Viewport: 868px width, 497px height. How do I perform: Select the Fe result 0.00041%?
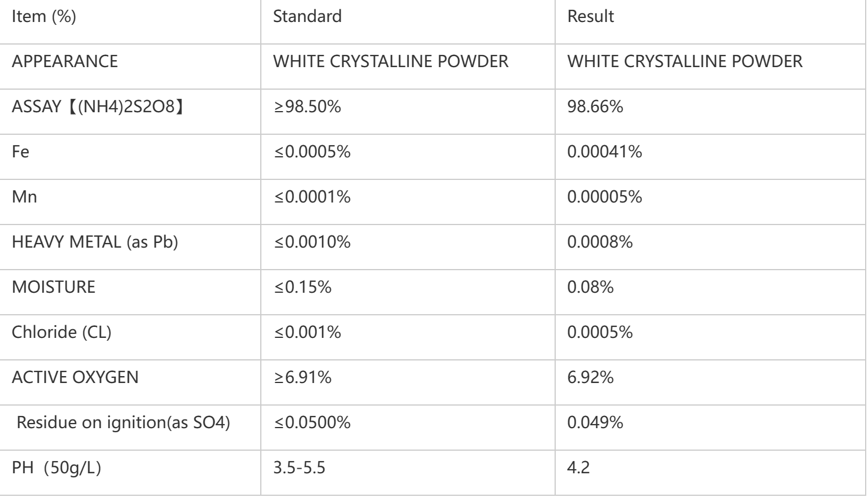coord(604,152)
